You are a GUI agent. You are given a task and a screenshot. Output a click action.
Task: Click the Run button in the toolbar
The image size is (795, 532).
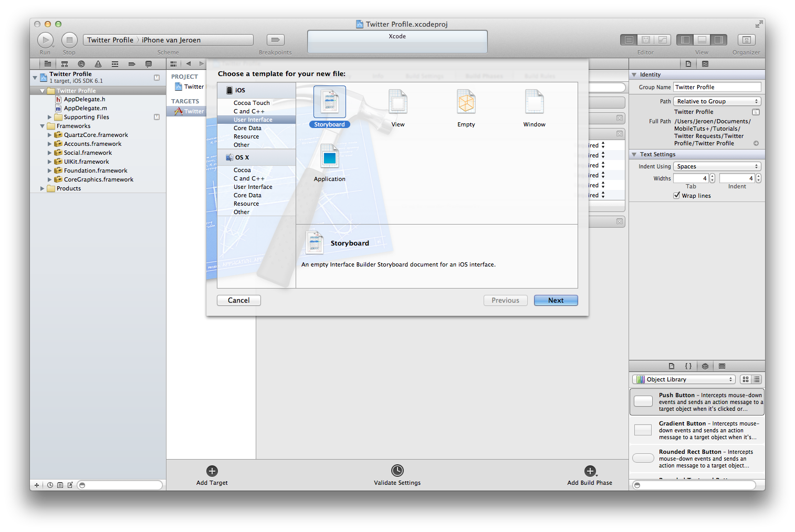click(x=45, y=40)
